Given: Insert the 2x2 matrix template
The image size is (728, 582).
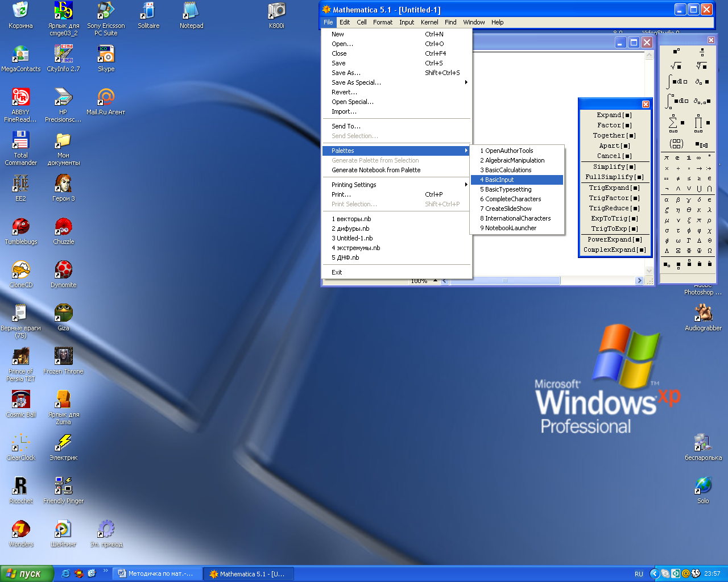Looking at the screenshot, I should tap(676, 144).
